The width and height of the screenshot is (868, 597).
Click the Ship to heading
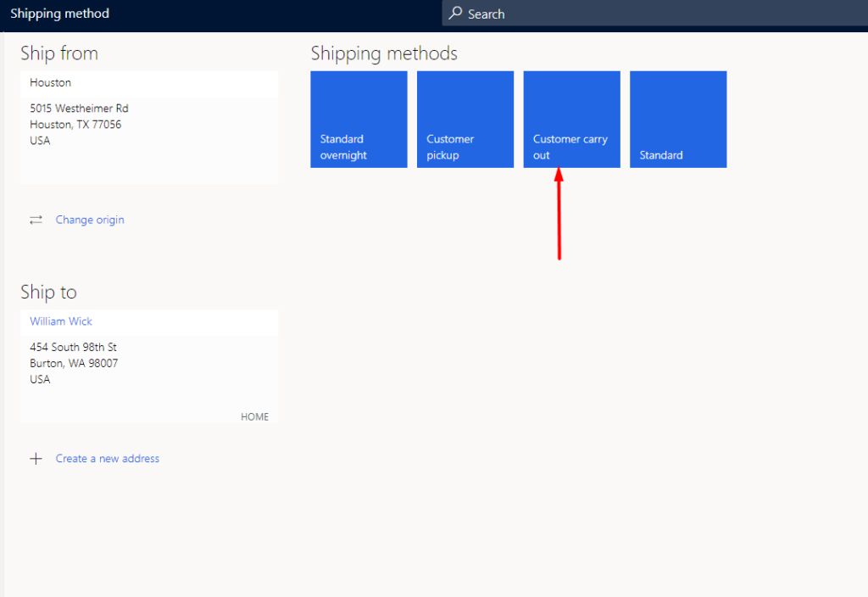click(48, 292)
